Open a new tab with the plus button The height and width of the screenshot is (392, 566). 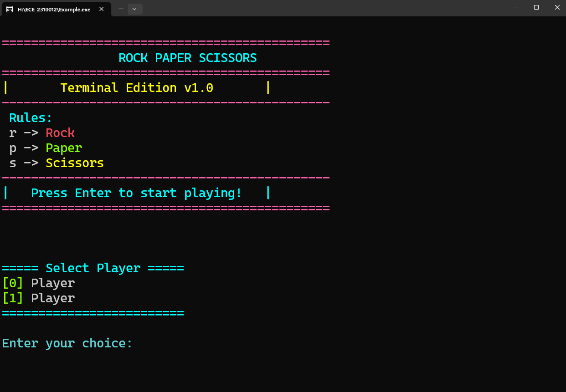(x=121, y=9)
